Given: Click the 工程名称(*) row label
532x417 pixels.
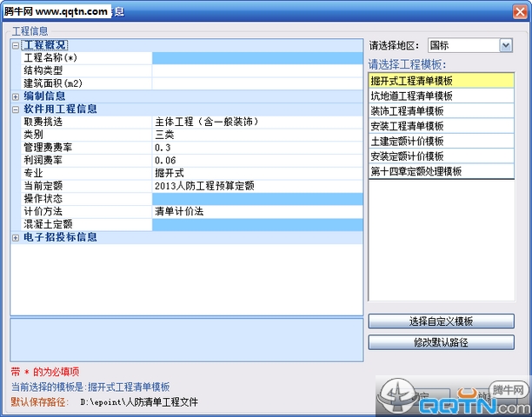Looking at the screenshot, I should tap(50, 58).
